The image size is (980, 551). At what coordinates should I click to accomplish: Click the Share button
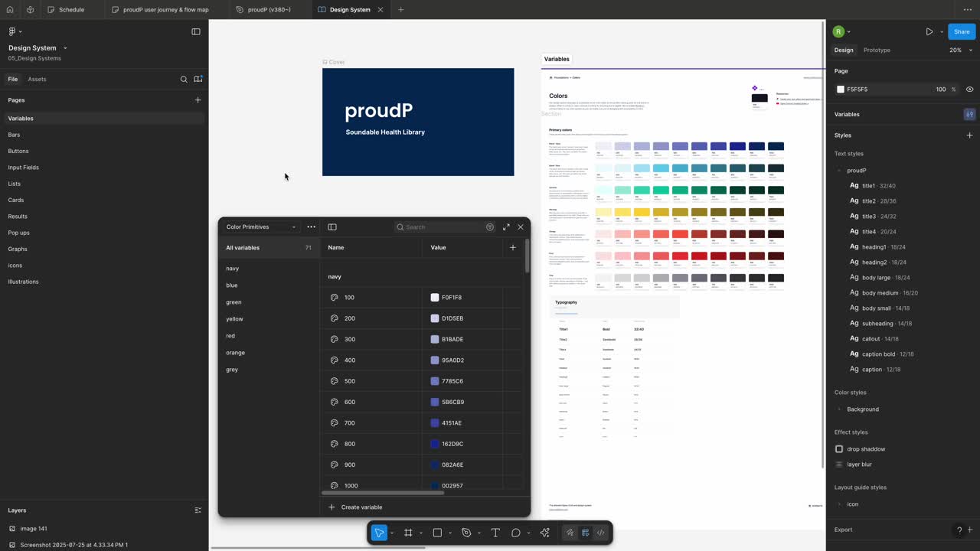[x=962, y=31]
